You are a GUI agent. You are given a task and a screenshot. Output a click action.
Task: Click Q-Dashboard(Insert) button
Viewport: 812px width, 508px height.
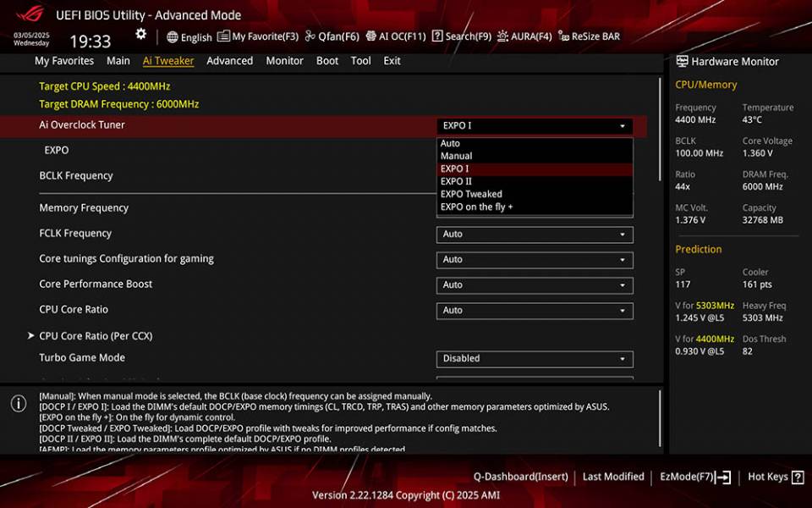coord(520,477)
